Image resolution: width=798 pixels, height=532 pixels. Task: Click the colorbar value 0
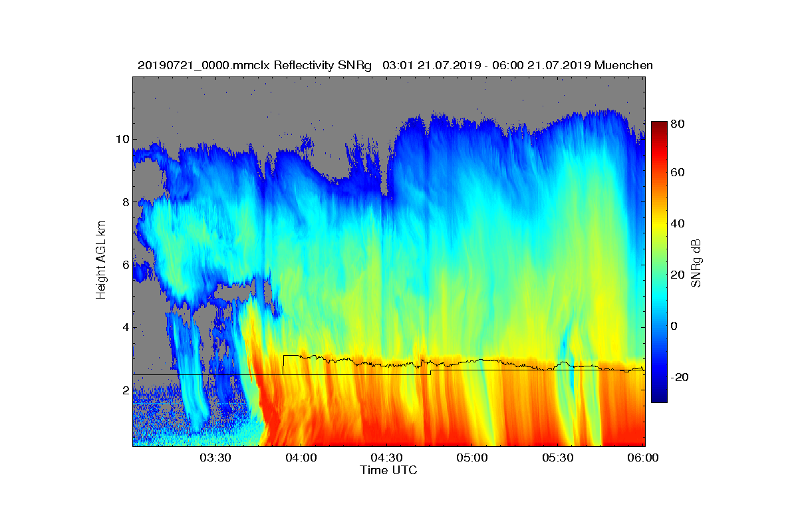675,326
